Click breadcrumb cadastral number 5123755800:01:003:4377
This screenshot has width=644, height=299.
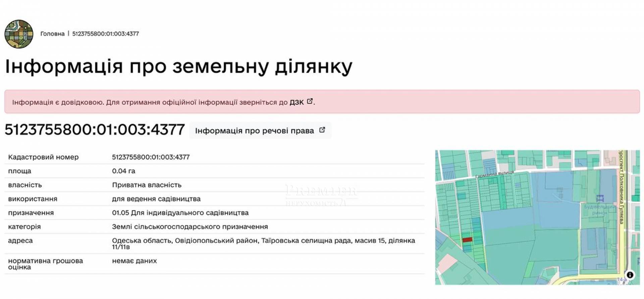[105, 34]
